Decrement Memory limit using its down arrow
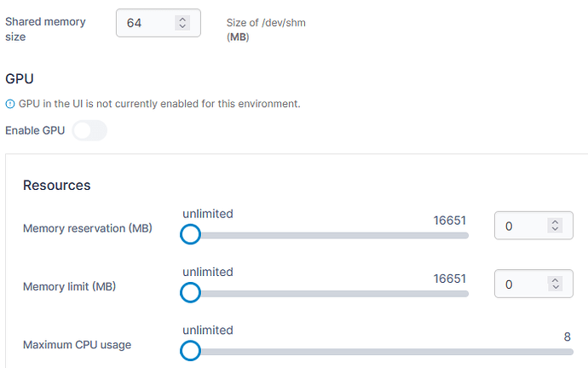 pyautogui.click(x=555, y=289)
